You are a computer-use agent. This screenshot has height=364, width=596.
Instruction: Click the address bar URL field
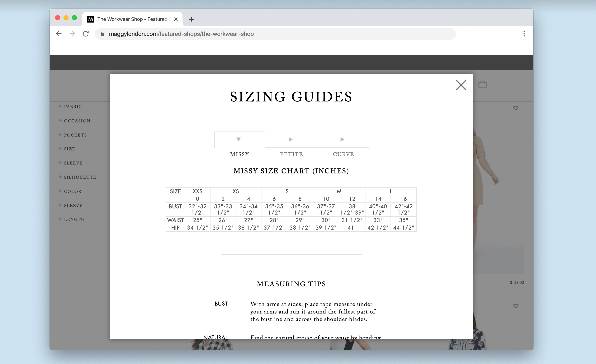click(x=275, y=34)
